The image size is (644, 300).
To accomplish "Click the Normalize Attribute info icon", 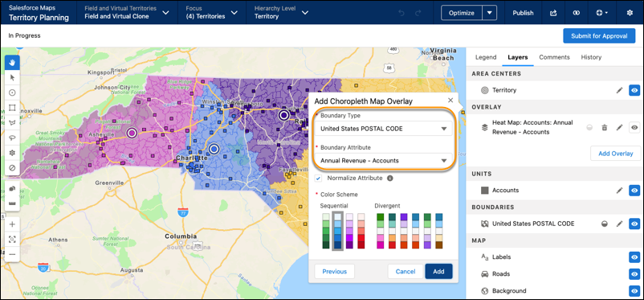I will [x=389, y=179].
